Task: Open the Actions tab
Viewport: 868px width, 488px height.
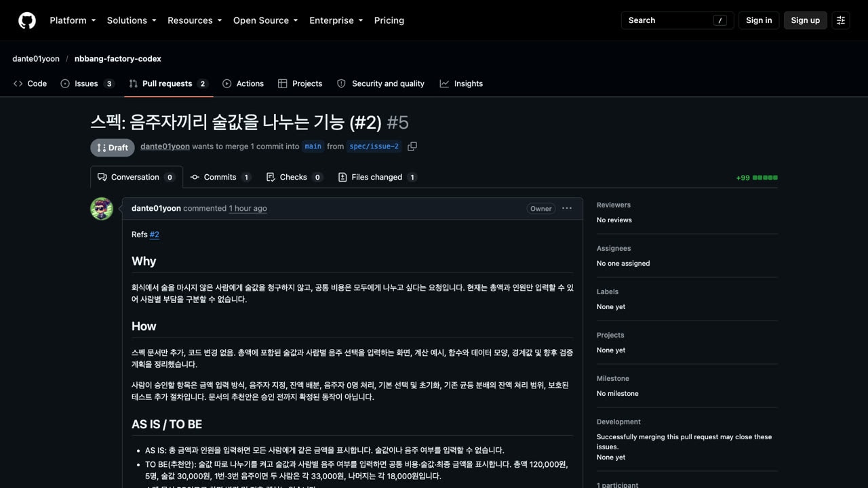Action: (243, 83)
